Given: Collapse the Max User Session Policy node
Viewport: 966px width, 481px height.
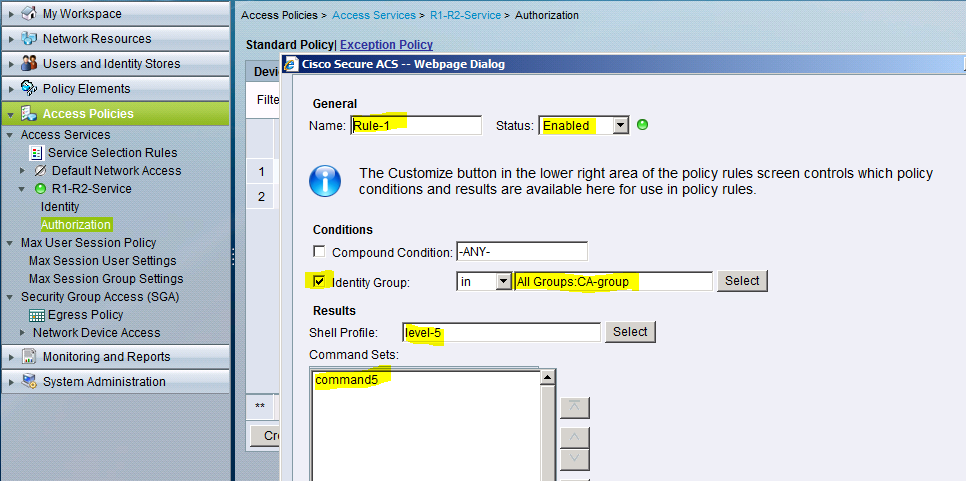Looking at the screenshot, I should pyautogui.click(x=10, y=243).
